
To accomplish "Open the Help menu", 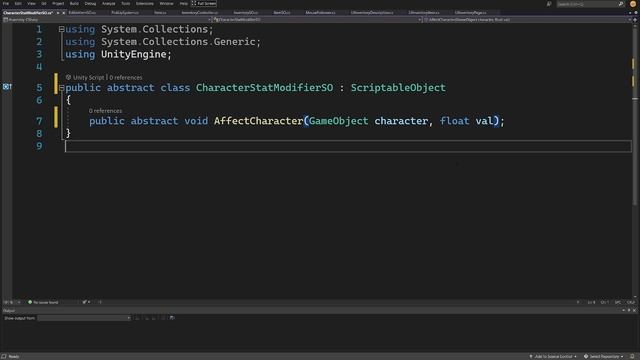I will [x=184, y=3].
